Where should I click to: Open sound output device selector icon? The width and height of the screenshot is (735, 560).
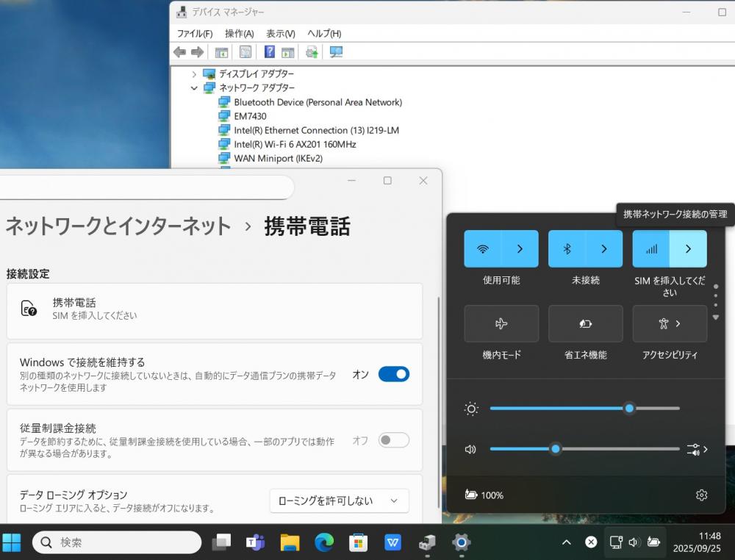697,449
